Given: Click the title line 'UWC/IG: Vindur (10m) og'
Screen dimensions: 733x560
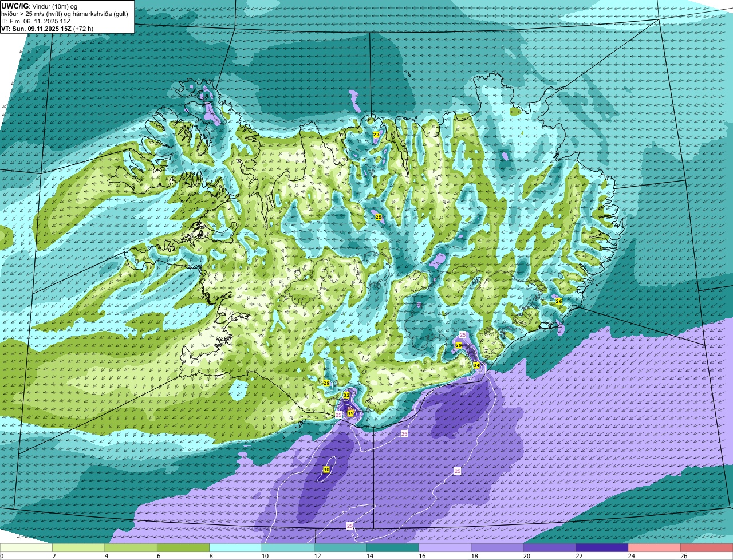Looking at the screenshot, I should (40, 6).
